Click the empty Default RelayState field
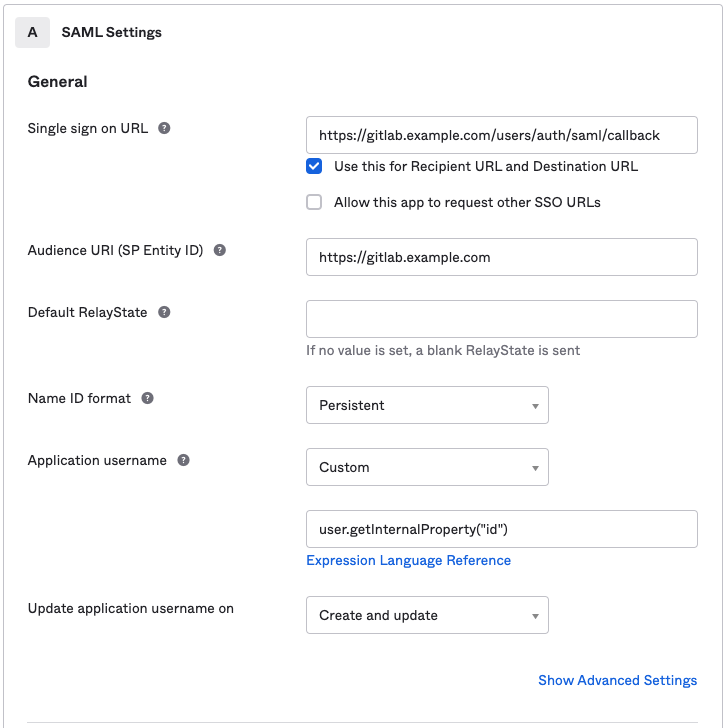This screenshot has width=727, height=728. (x=501, y=319)
